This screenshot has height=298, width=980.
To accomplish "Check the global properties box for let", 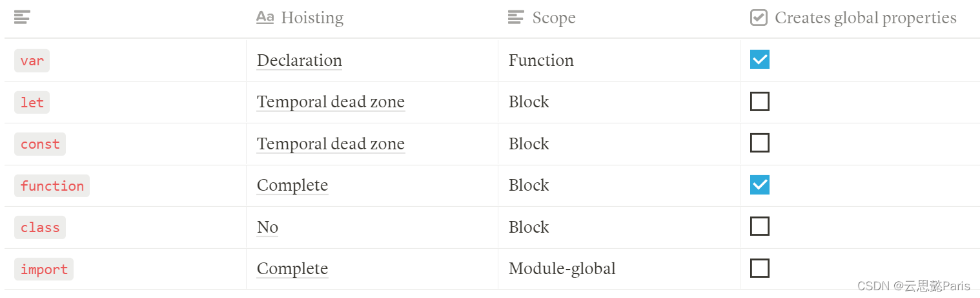I will pos(760,101).
